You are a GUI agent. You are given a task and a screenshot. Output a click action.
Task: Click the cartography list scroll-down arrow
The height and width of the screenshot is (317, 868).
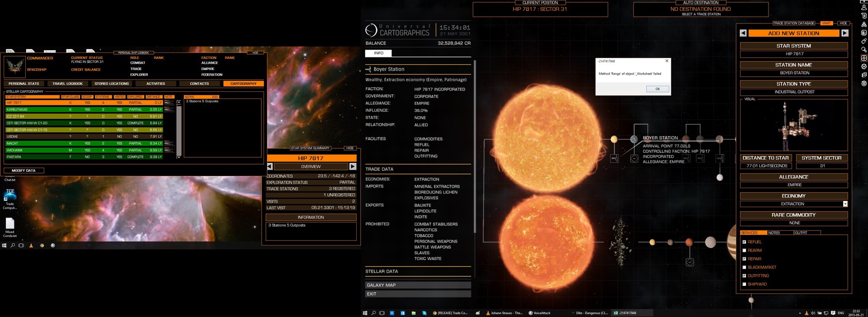tap(179, 157)
